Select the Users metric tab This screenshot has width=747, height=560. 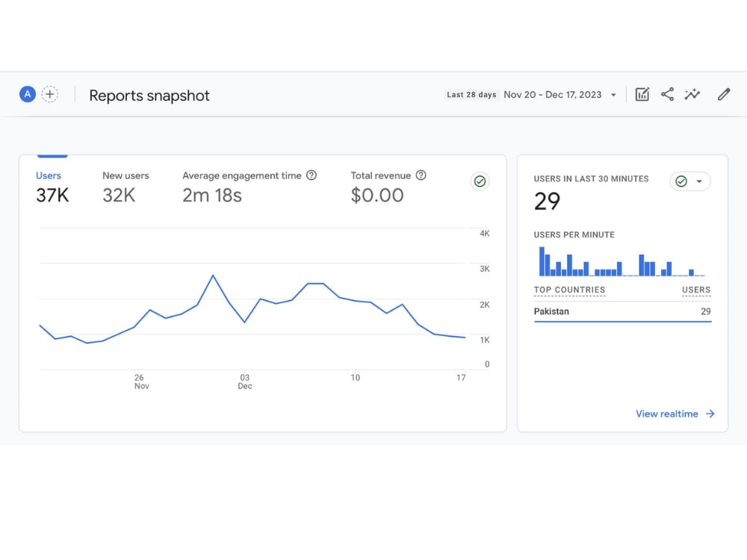[x=52, y=187]
